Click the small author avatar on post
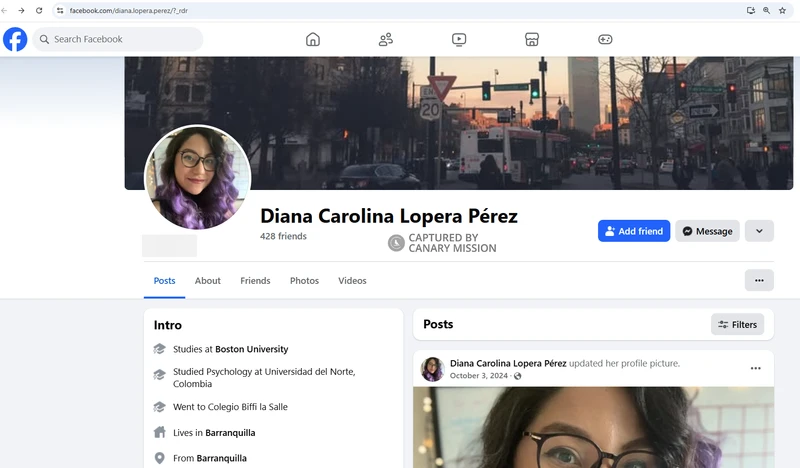Screen dimensions: 800x468 [x=432, y=369]
